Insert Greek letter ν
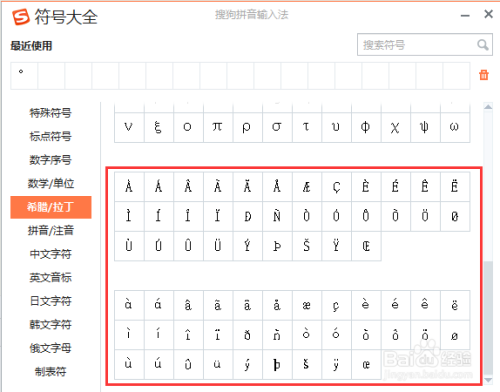 pos(129,128)
